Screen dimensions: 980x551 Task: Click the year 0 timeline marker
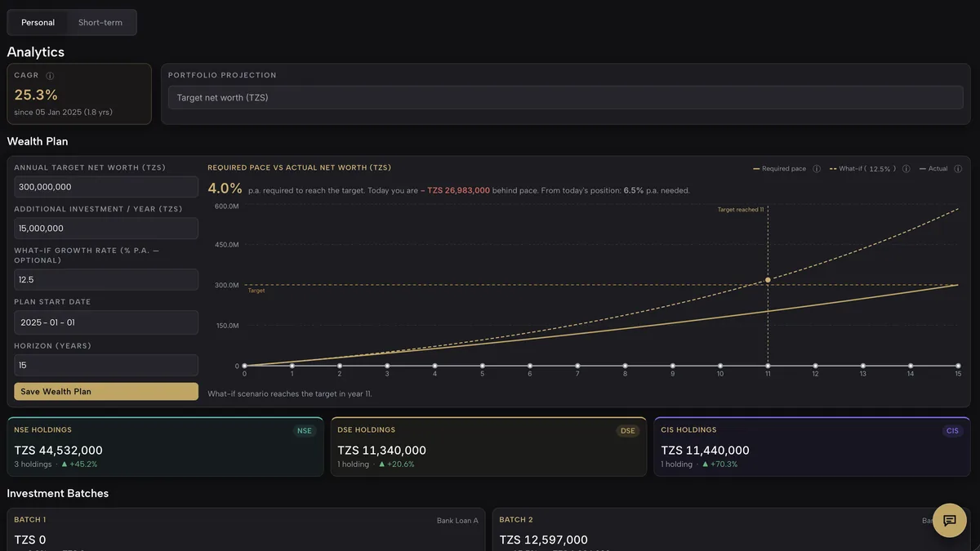(x=244, y=366)
